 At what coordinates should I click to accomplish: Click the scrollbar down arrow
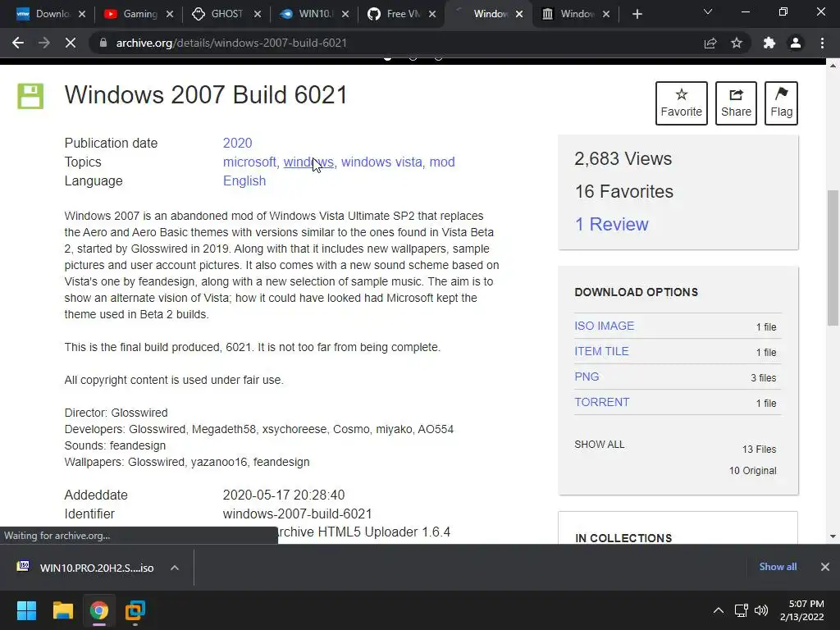point(833,536)
